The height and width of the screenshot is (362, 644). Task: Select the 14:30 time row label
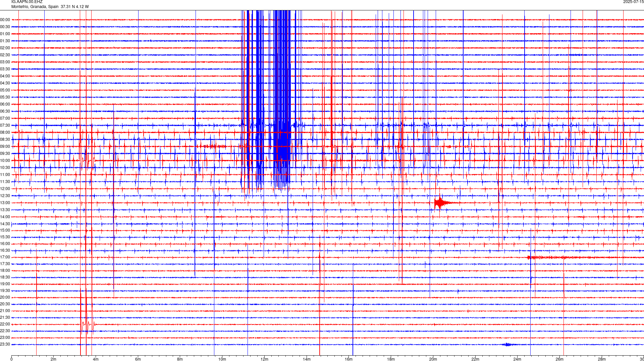coord(5,224)
